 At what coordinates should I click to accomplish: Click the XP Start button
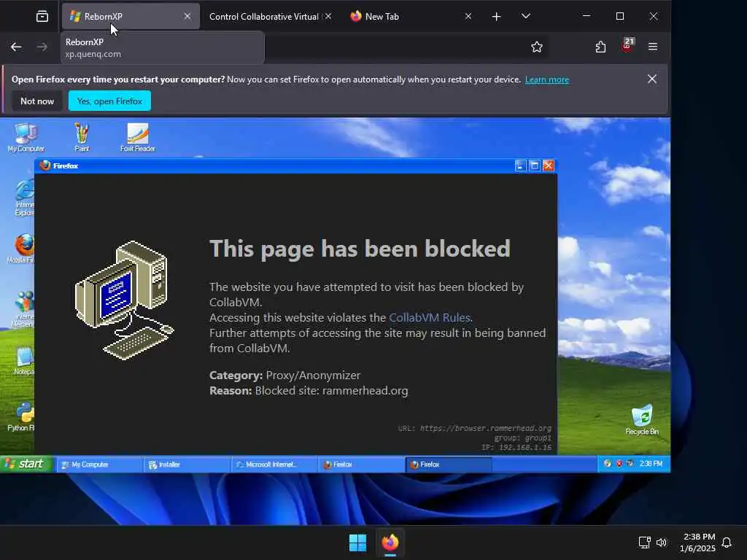tap(26, 464)
